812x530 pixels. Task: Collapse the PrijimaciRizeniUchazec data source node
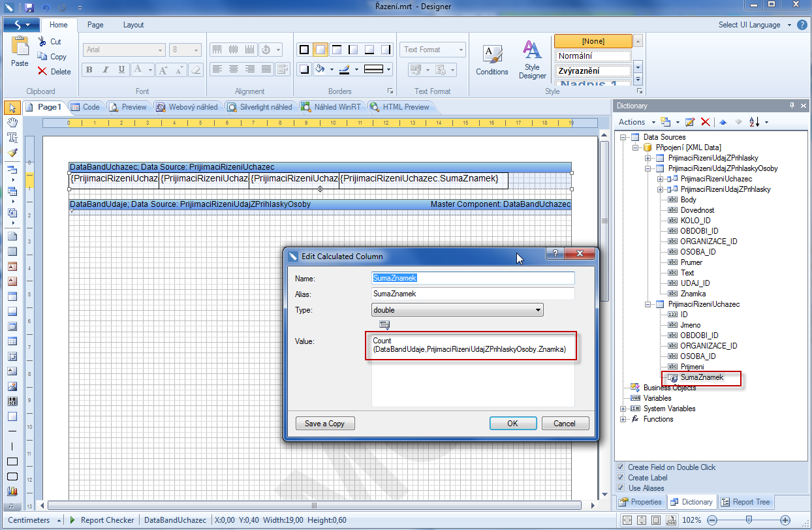(x=648, y=304)
